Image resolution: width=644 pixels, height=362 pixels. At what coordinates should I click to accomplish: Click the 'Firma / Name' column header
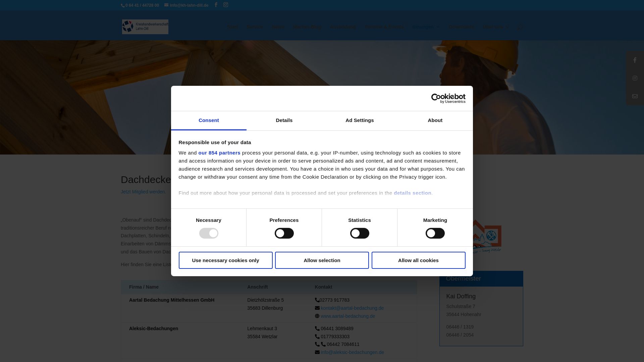tap(144, 287)
